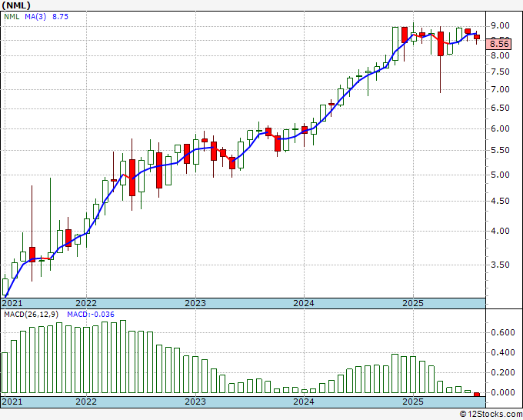
Task: Click the current price tag 8.56
Action: (498, 44)
